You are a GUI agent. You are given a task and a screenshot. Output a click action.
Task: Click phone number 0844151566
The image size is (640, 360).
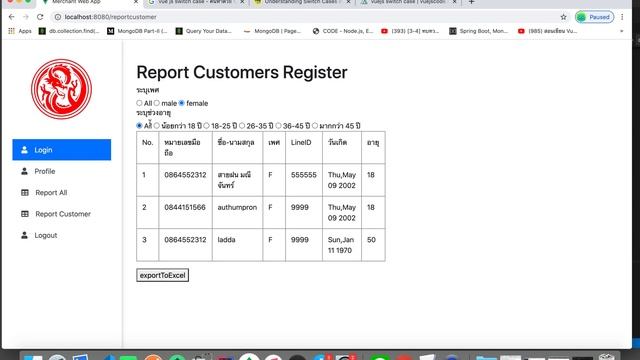185,207
